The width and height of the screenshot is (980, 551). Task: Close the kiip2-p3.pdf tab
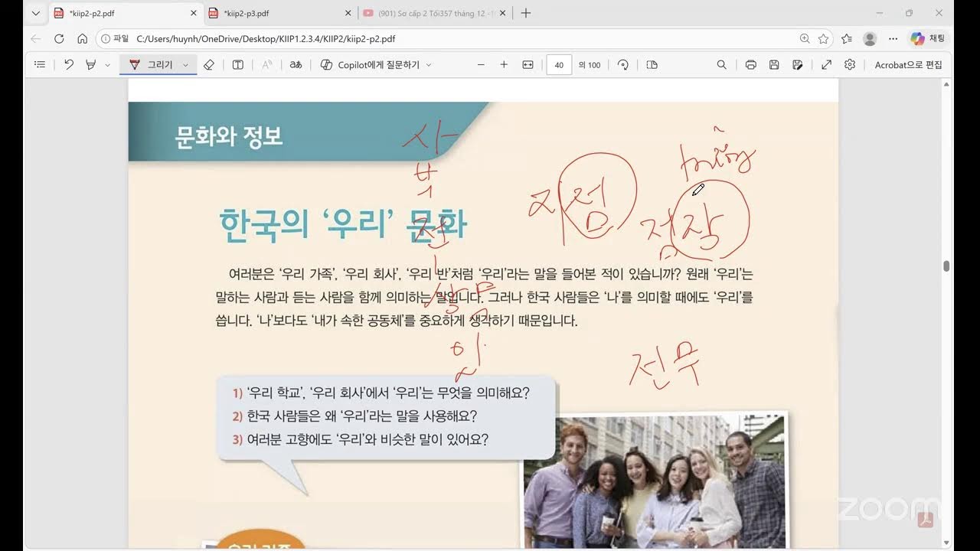(x=348, y=13)
